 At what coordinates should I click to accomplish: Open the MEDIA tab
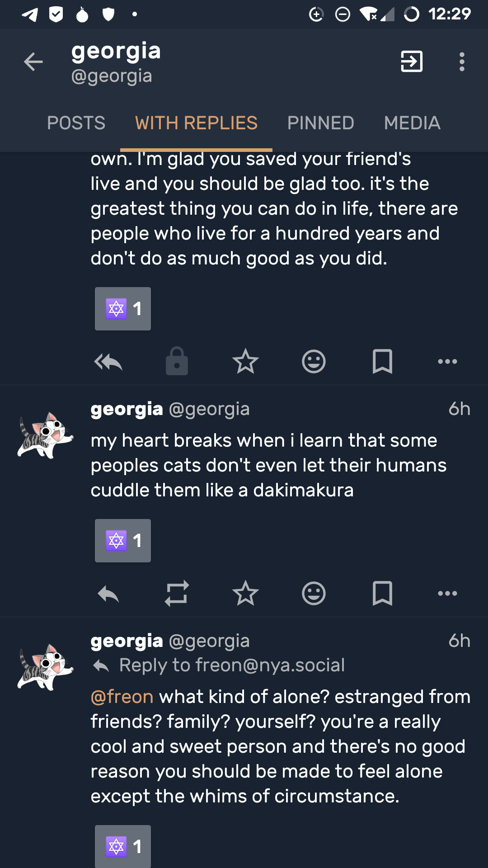pos(412,123)
